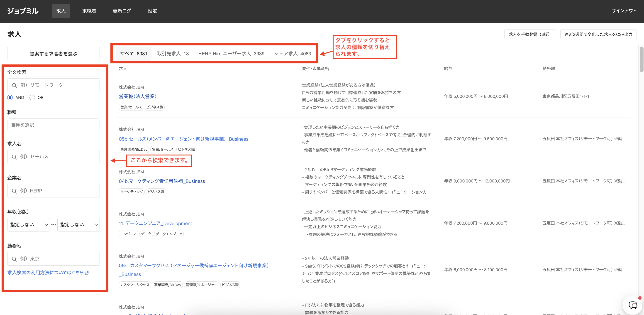Switch to the 取引先求人 tab
Image resolution: width=644 pixels, height=315 pixels.
[x=173, y=54]
